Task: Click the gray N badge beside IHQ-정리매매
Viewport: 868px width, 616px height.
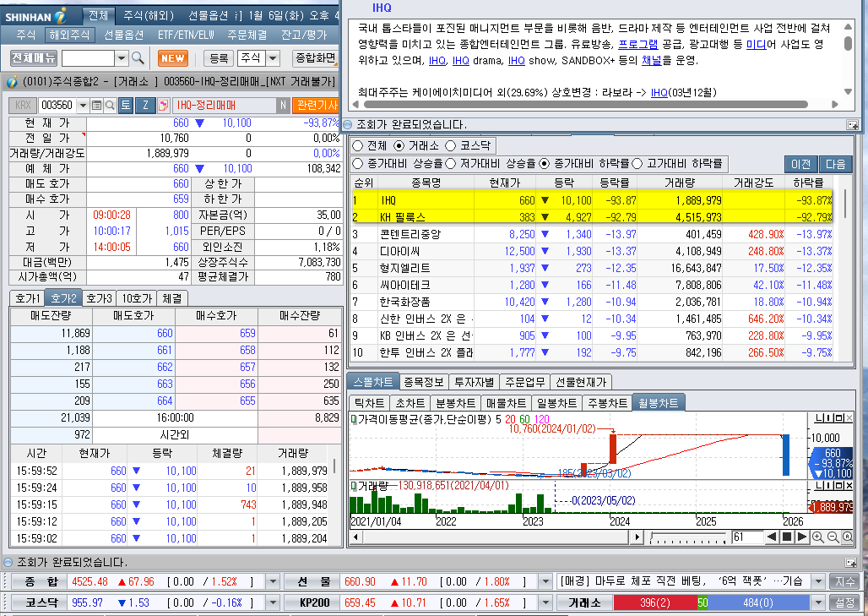Action: point(283,106)
